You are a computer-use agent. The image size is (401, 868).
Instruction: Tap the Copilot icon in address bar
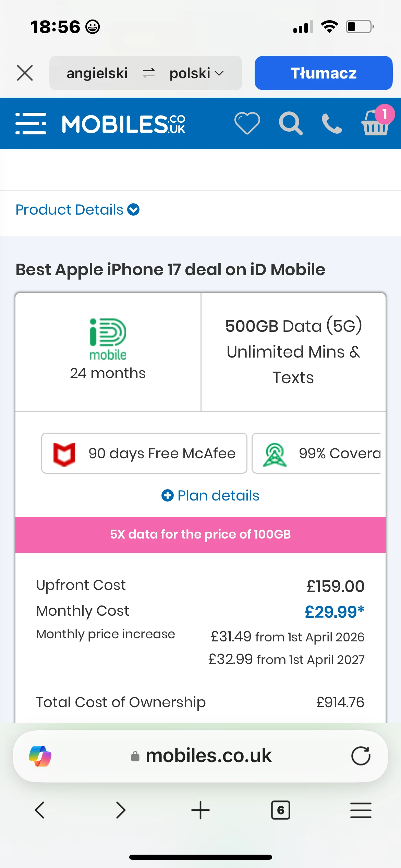(x=40, y=756)
